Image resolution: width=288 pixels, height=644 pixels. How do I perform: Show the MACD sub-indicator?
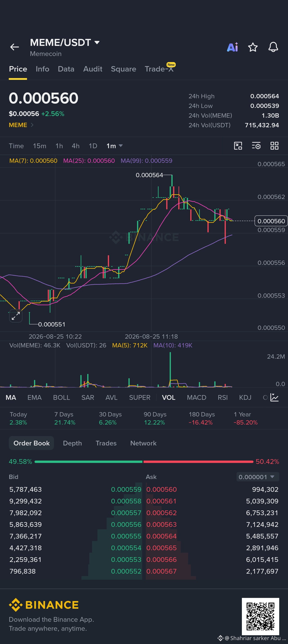coord(196,398)
